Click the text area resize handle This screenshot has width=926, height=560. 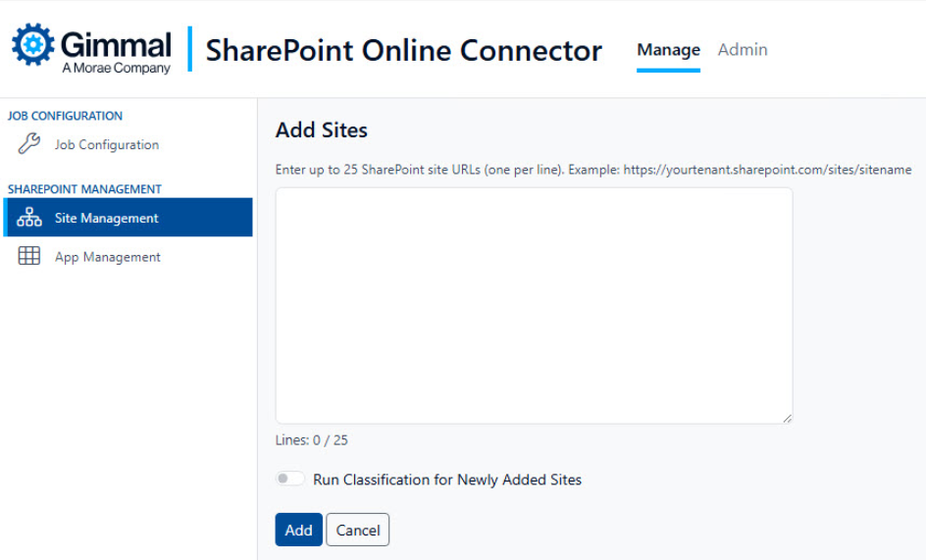(788, 418)
